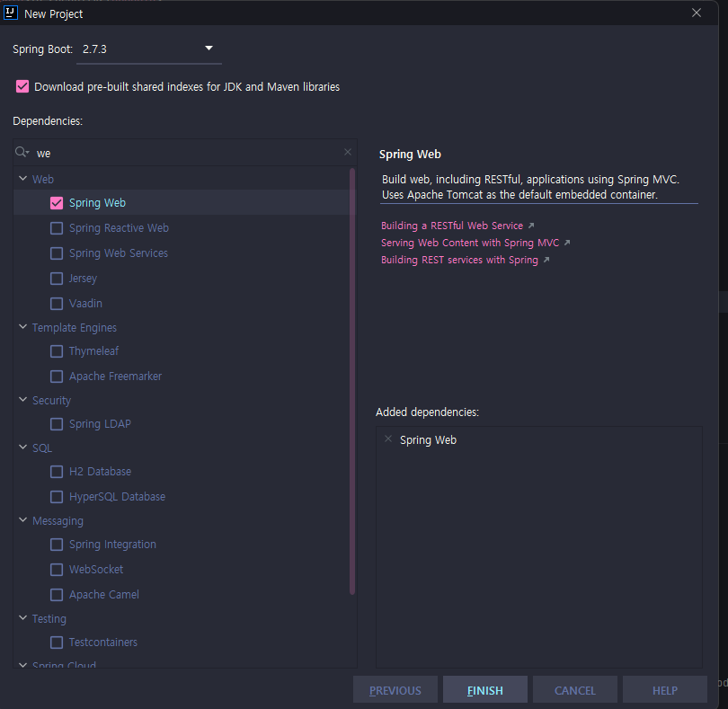Screen dimensions: 728x709
Task: Check the Spring Web Services box
Action: click(57, 253)
